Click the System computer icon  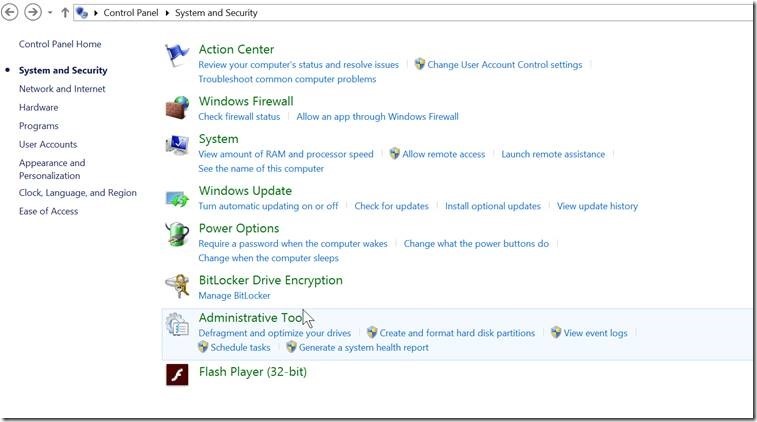tap(177, 145)
